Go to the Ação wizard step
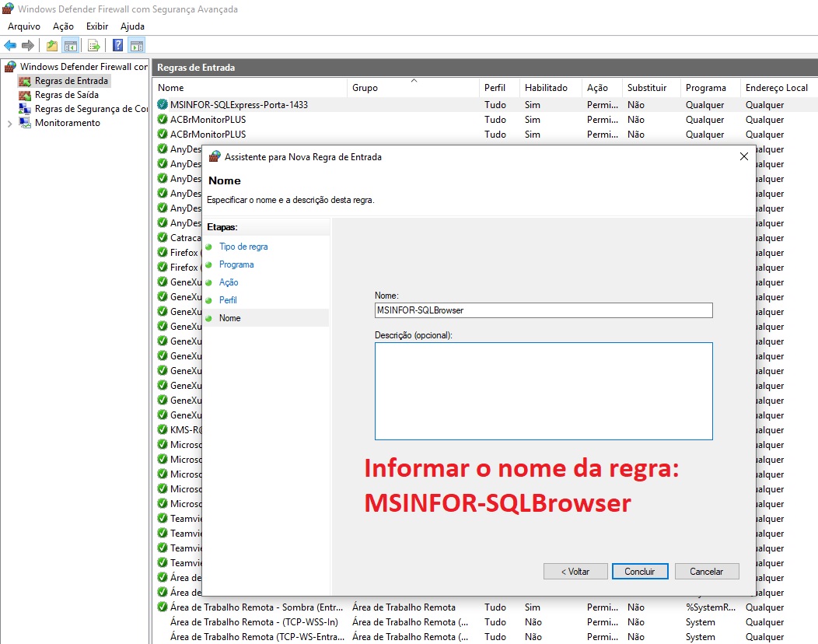The height and width of the screenshot is (644, 818). [229, 282]
